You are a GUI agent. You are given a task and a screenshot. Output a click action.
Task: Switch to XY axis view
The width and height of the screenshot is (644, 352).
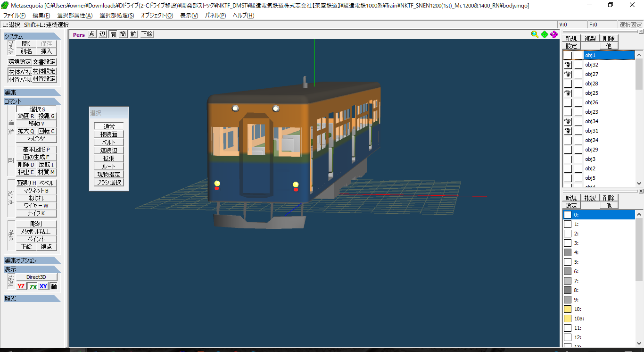pyautogui.click(x=43, y=286)
